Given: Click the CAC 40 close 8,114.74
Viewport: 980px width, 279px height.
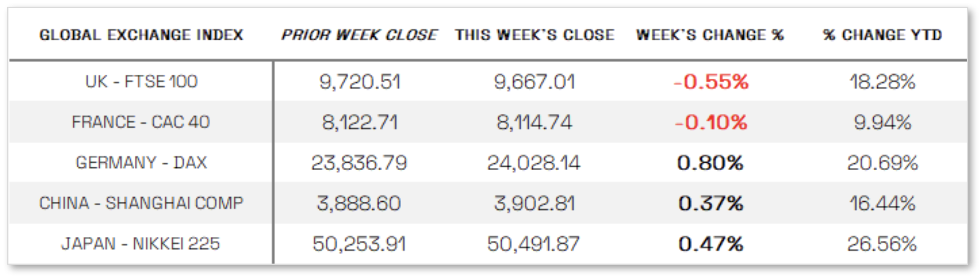Looking at the screenshot, I should click(x=534, y=122).
